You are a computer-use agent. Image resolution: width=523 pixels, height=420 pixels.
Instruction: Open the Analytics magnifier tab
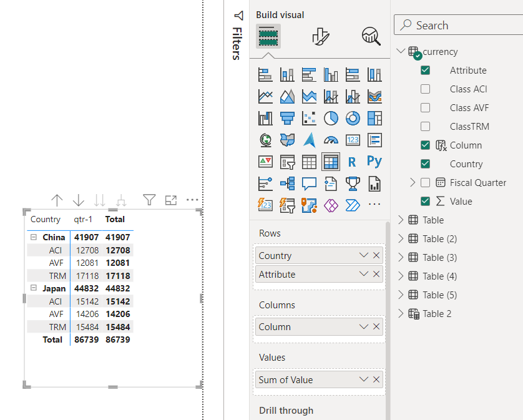(371, 36)
